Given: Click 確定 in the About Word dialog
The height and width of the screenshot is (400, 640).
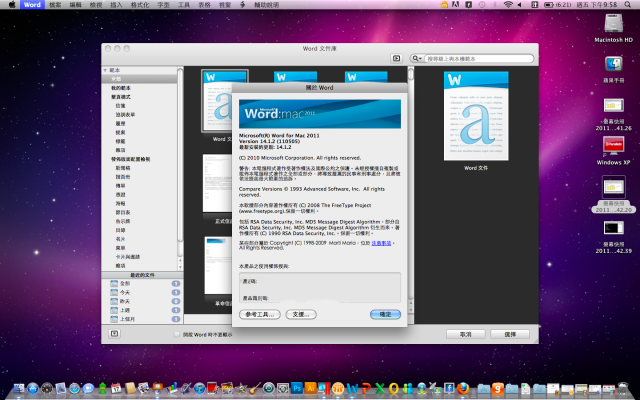Looking at the screenshot, I should (385, 314).
